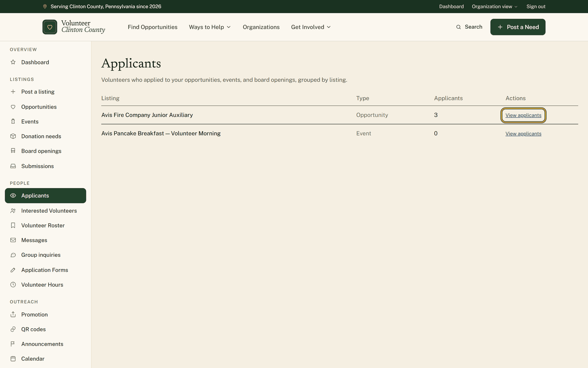Click the clock icon beside Volunteer Hours
The height and width of the screenshot is (368, 588).
click(x=13, y=284)
